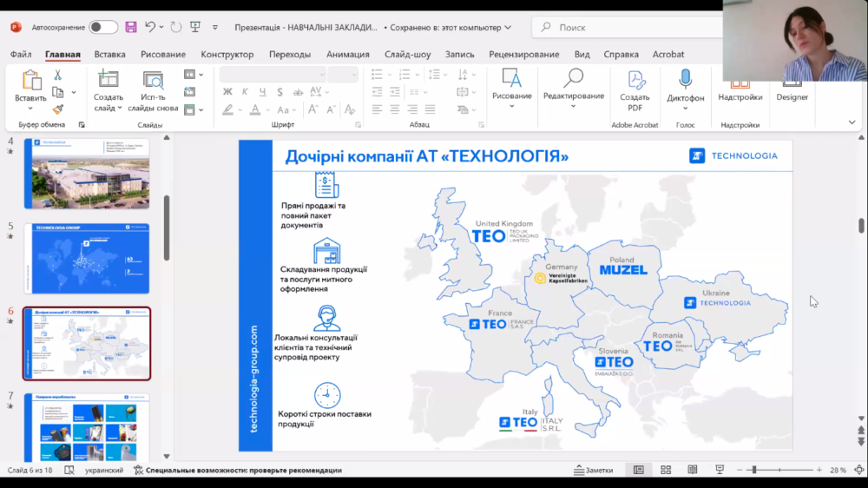Image resolution: width=868 pixels, height=488 pixels.
Task: Click the Вставить paste icon
Action: [x=31, y=80]
